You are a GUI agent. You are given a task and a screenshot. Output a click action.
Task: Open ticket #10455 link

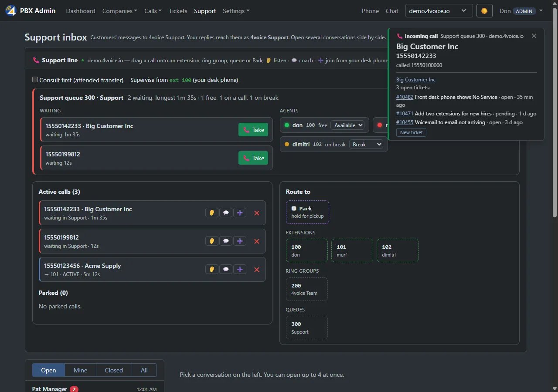pyautogui.click(x=405, y=122)
